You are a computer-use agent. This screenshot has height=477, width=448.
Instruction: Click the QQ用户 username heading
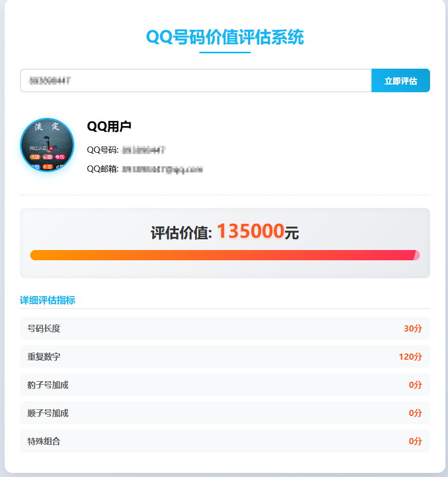pos(108,126)
